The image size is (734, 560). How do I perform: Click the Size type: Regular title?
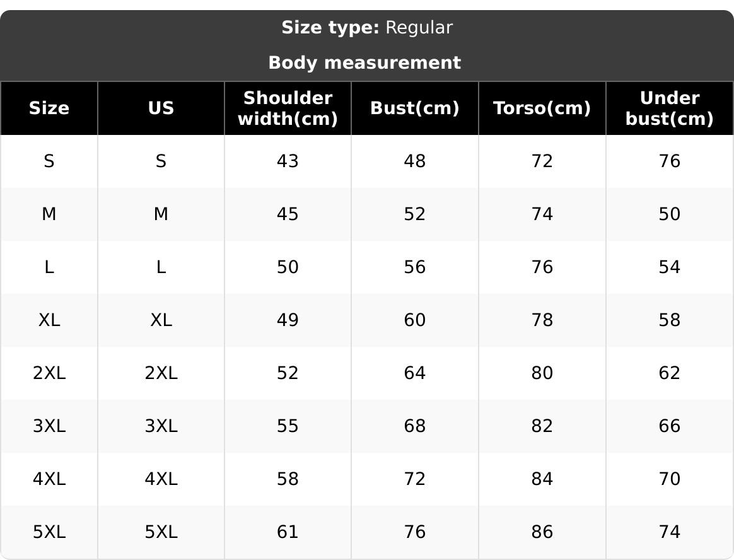tap(367, 28)
